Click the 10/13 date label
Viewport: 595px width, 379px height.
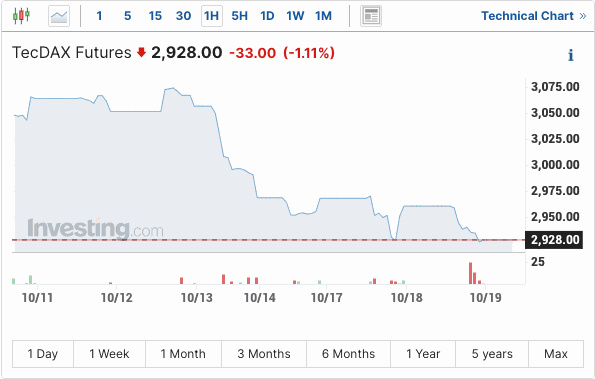click(x=197, y=298)
